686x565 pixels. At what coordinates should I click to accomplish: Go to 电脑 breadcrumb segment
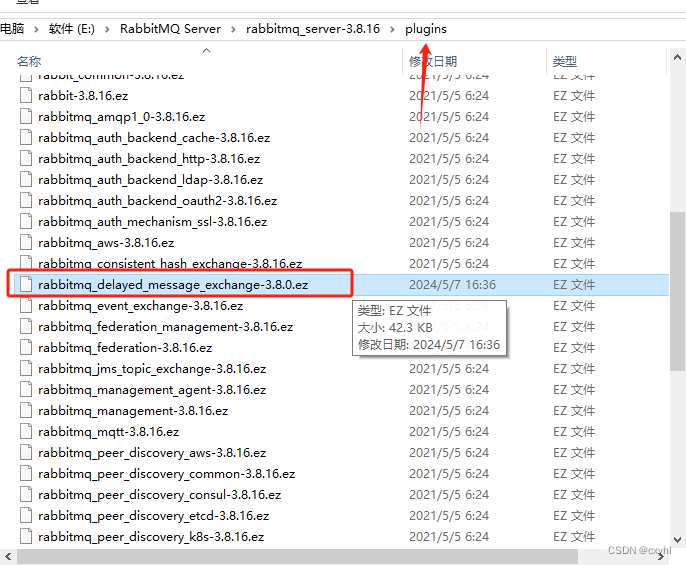[12, 29]
